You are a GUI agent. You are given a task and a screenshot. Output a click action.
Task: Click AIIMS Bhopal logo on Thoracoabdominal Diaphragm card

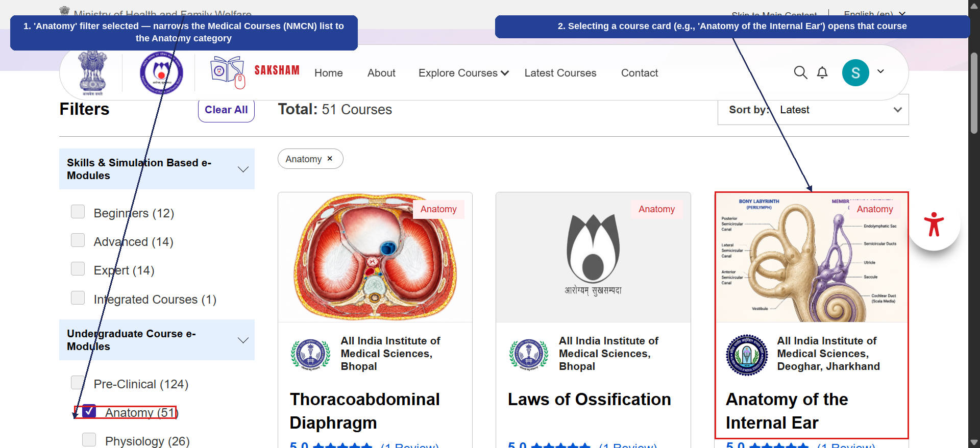pos(310,354)
